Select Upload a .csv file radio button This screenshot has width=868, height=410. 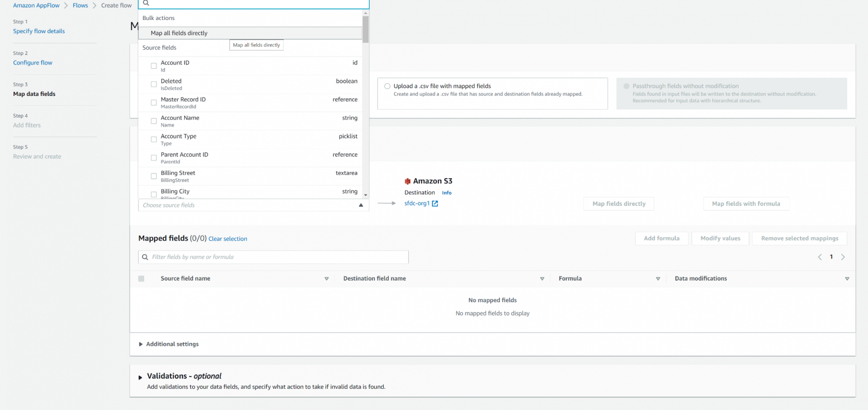pos(387,86)
